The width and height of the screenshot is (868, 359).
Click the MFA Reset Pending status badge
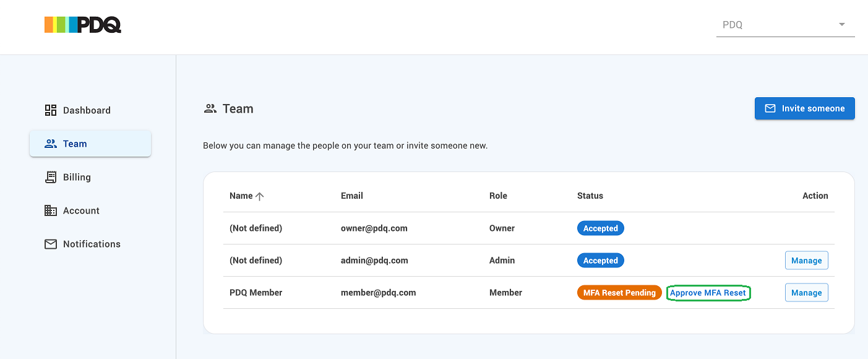(x=619, y=293)
